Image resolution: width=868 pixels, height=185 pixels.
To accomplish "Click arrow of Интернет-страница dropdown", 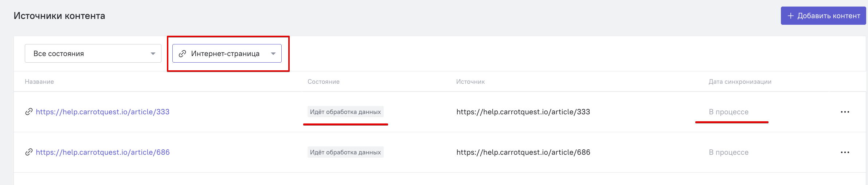I will point(273,54).
